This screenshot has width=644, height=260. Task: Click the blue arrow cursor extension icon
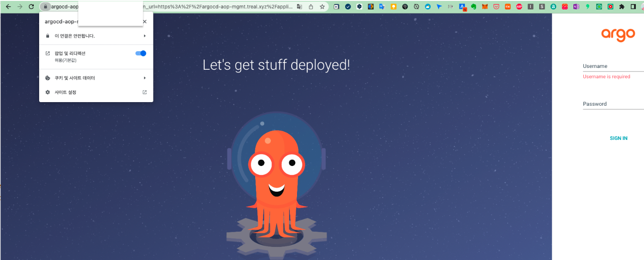(x=439, y=7)
